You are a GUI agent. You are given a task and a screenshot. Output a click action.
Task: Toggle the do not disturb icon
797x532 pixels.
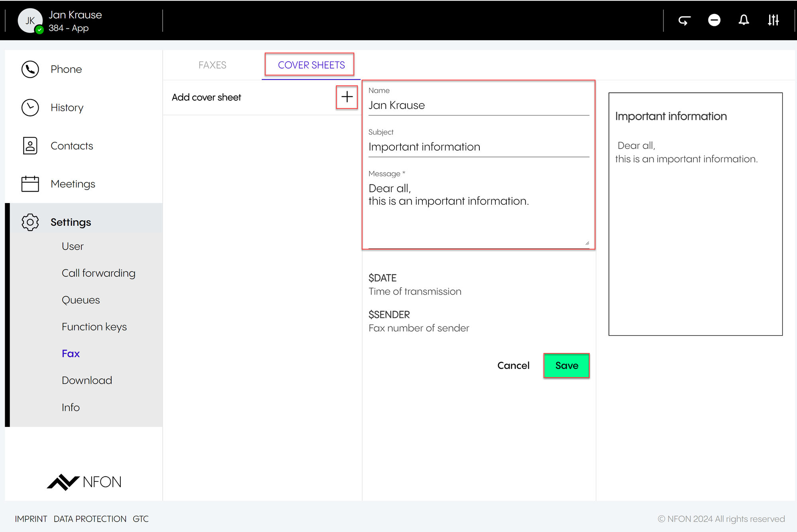(x=714, y=20)
